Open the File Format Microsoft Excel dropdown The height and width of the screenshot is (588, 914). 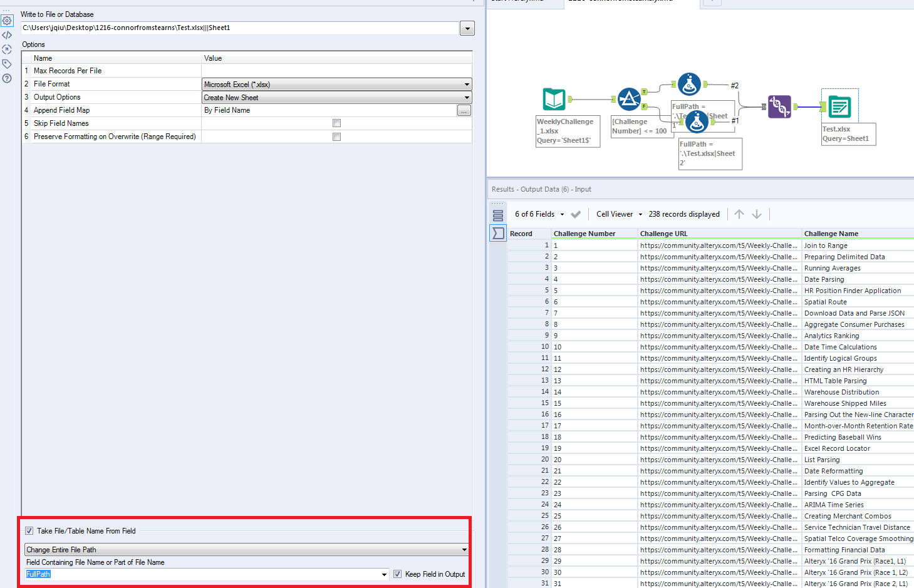(337, 85)
